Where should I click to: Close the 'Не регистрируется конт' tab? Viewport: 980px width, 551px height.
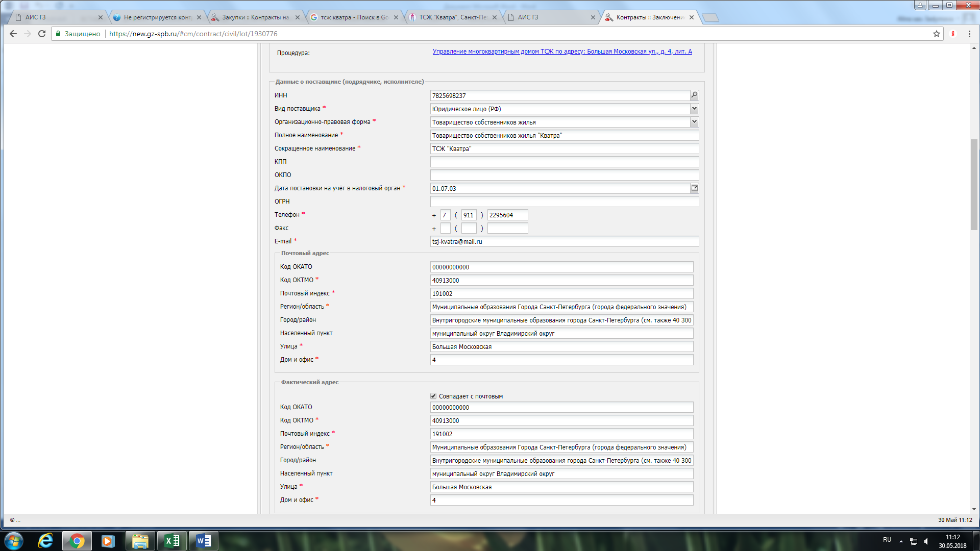[199, 17]
